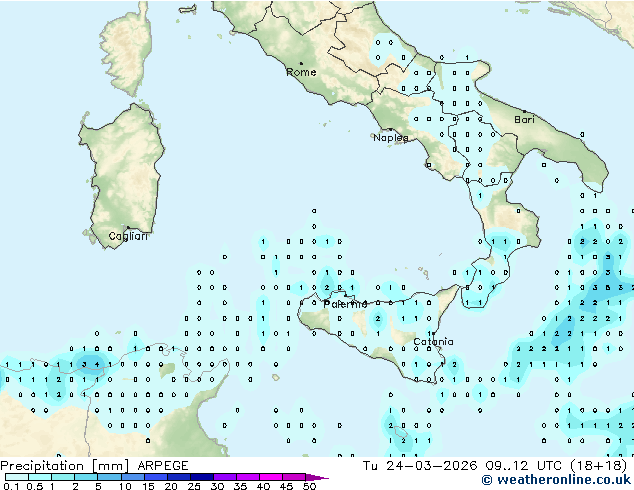
Task: Select the 15–20 mm legend color swatch
Action: (x=155, y=477)
